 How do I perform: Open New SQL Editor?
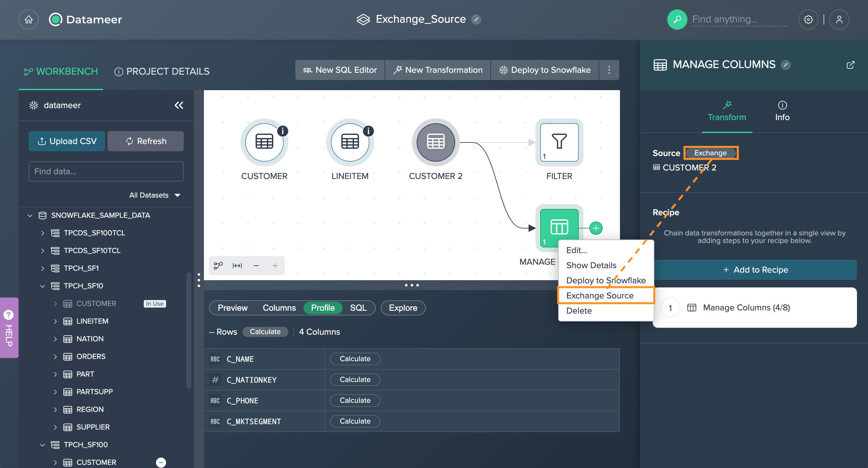pyautogui.click(x=340, y=70)
